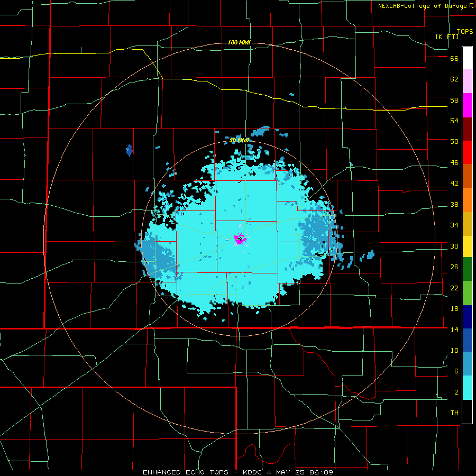Select the black TH legend swatch
Screen dimensions: 476x476
467,411
